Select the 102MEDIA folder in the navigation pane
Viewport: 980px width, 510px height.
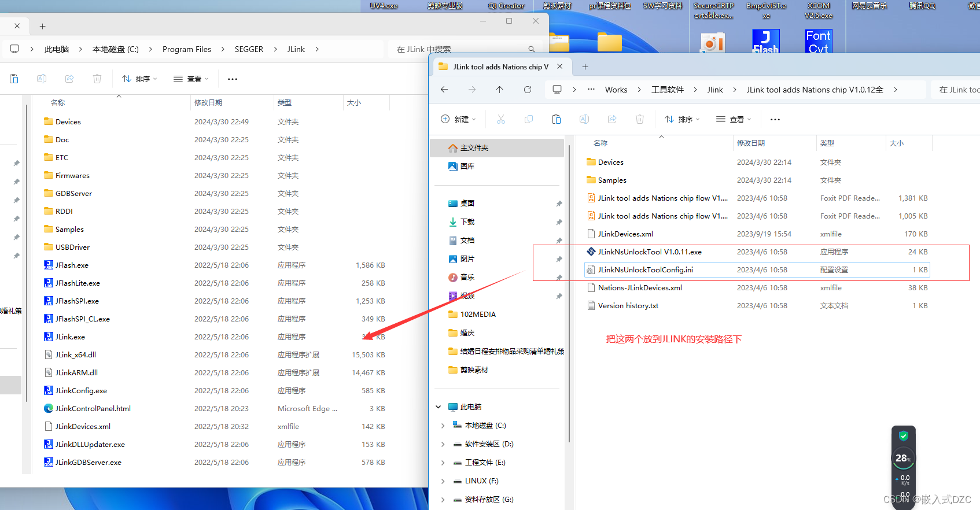coord(497,314)
